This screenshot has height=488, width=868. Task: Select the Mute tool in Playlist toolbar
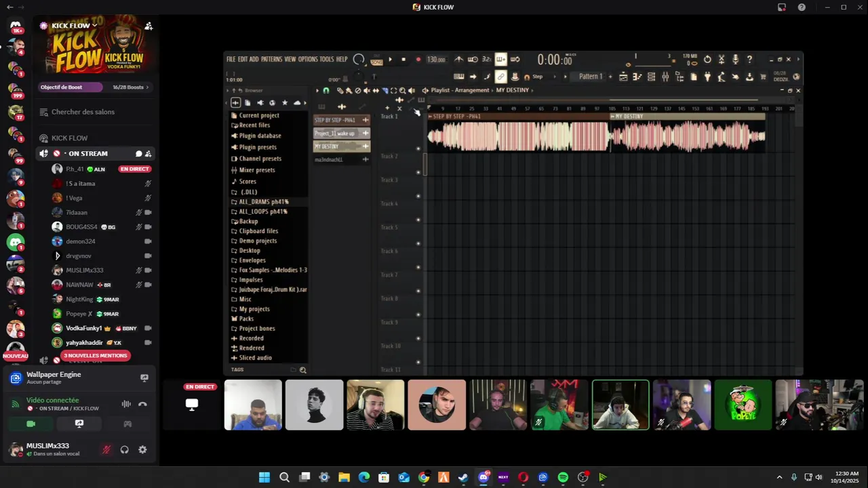367,90
